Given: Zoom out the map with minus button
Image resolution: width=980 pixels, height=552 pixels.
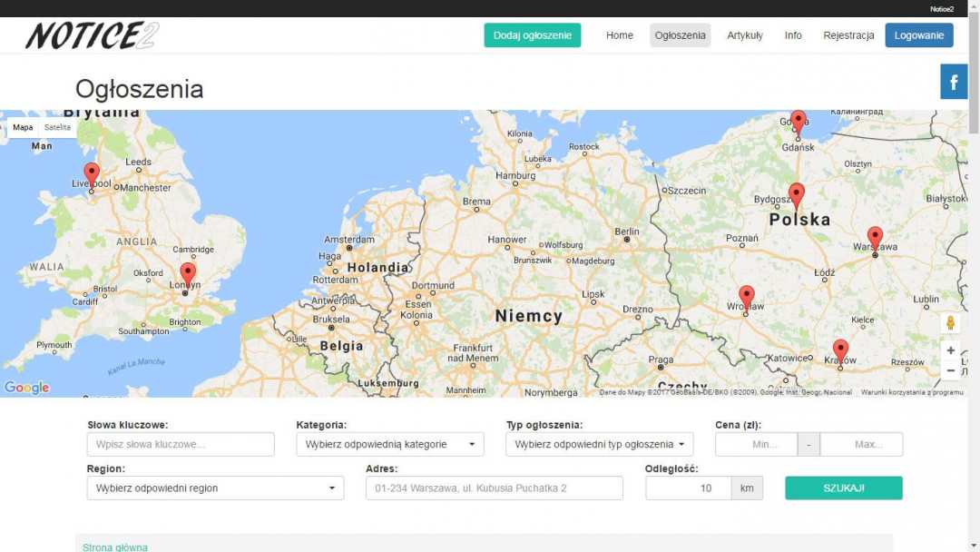Looking at the screenshot, I should [x=950, y=370].
